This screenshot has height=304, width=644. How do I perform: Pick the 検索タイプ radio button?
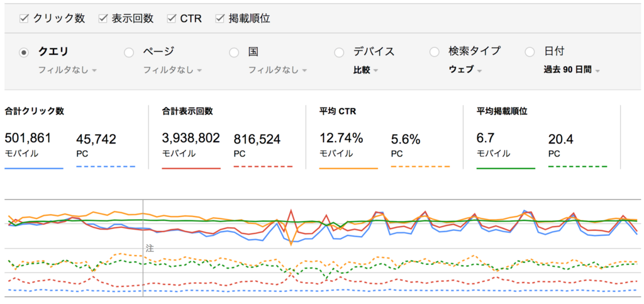[x=435, y=52]
